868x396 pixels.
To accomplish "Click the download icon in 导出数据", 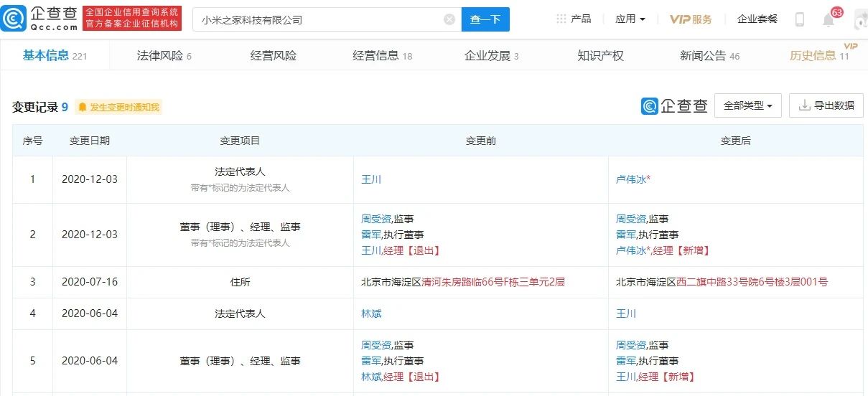I will tap(804, 105).
